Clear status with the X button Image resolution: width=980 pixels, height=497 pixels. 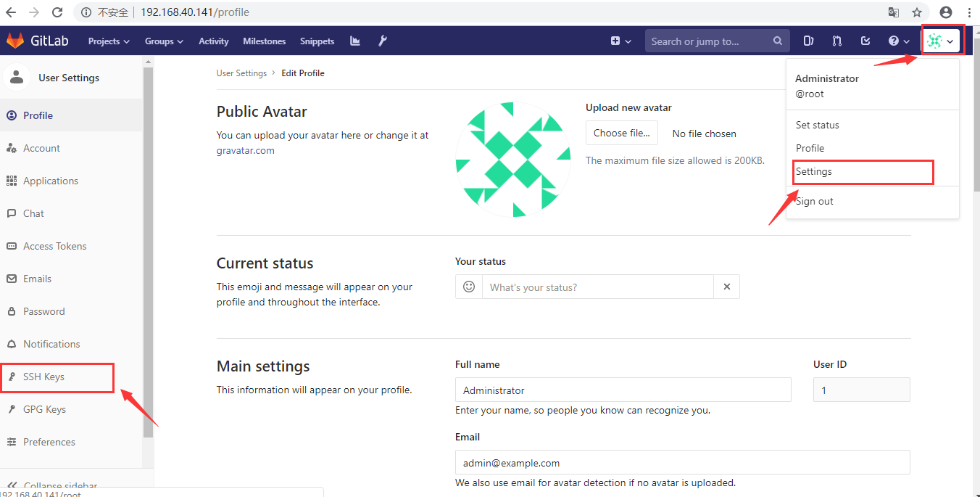[x=726, y=287]
